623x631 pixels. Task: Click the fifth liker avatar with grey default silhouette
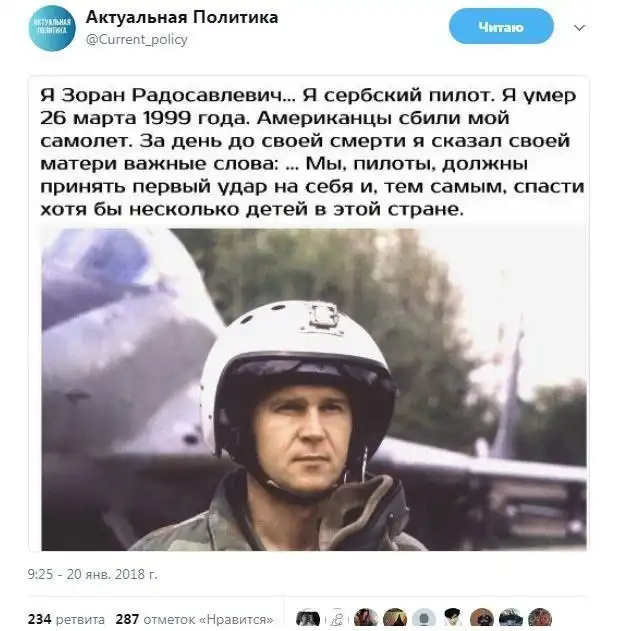(424, 619)
